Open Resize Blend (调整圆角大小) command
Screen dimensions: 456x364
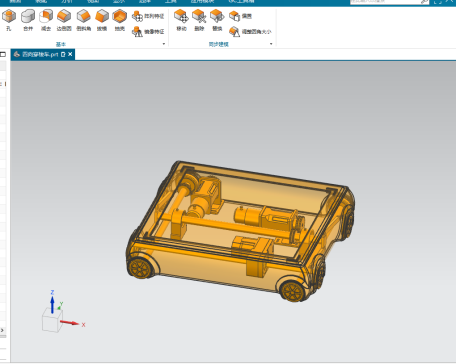[x=250, y=32]
